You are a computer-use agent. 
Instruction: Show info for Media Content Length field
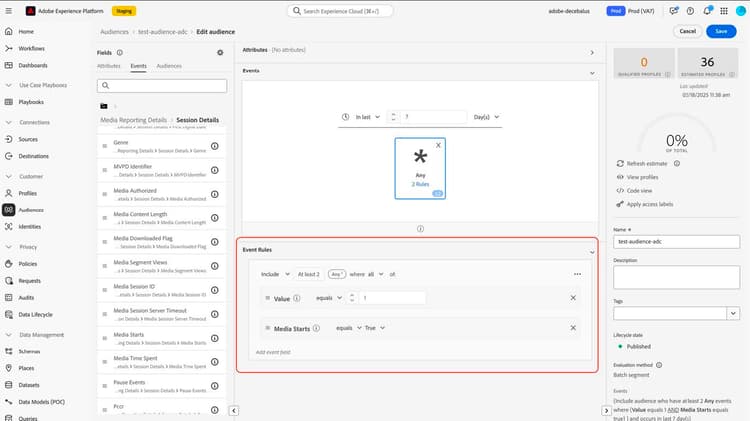[x=215, y=218]
